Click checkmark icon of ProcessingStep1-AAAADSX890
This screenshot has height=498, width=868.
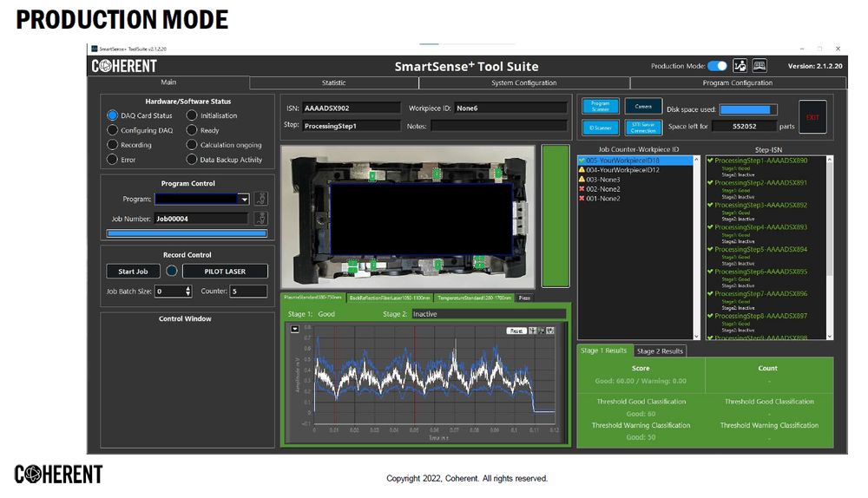tap(710, 161)
